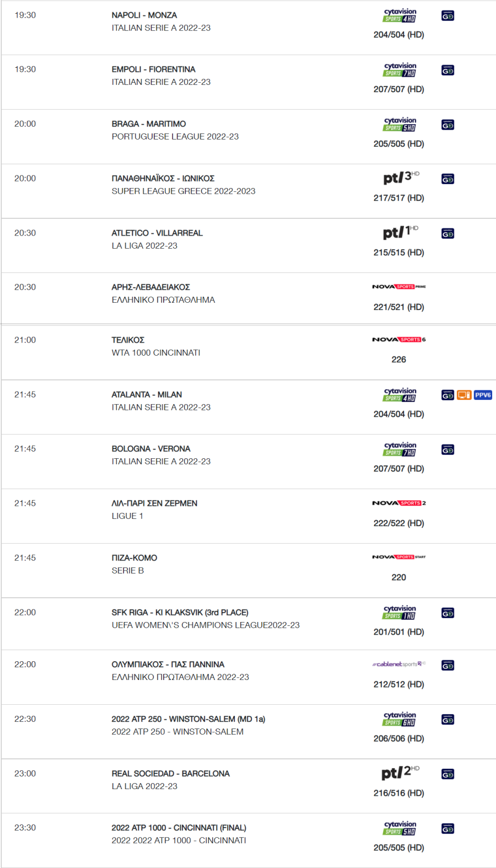This screenshot has height=868, width=496.
Task: Click the Cablenet Sports channel logo
Action: [399, 664]
